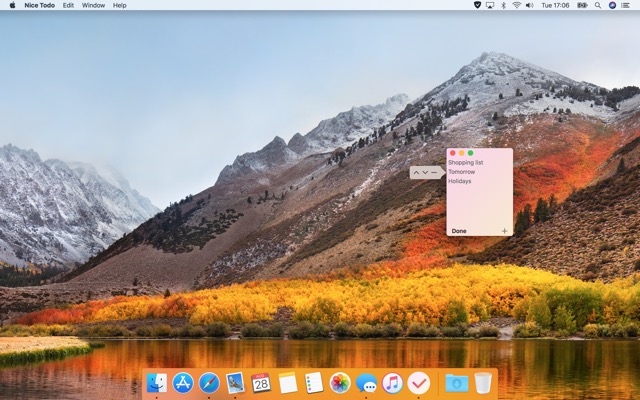Viewport: 640px width, 400px height.
Task: Select the Tomorrow list entry
Action: [x=462, y=172]
